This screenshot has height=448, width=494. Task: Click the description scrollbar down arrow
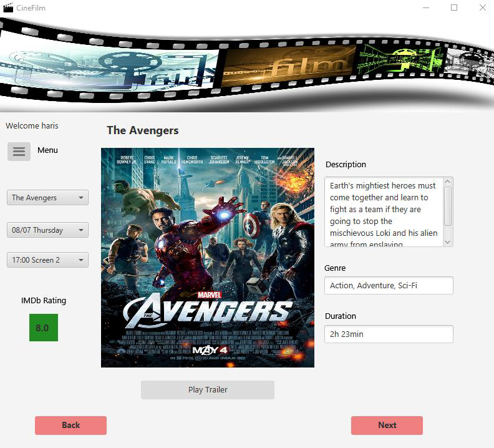pyautogui.click(x=448, y=242)
